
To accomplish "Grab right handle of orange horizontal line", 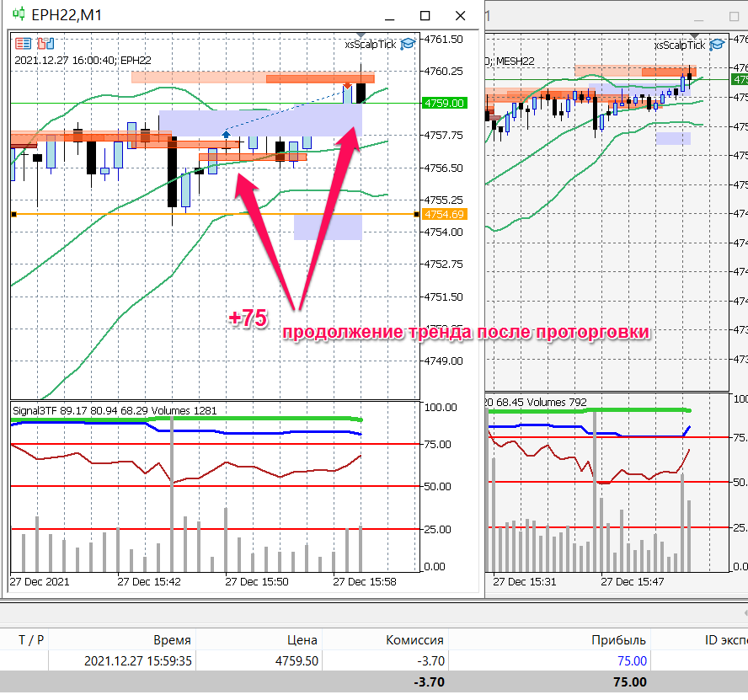I will coord(416,214).
